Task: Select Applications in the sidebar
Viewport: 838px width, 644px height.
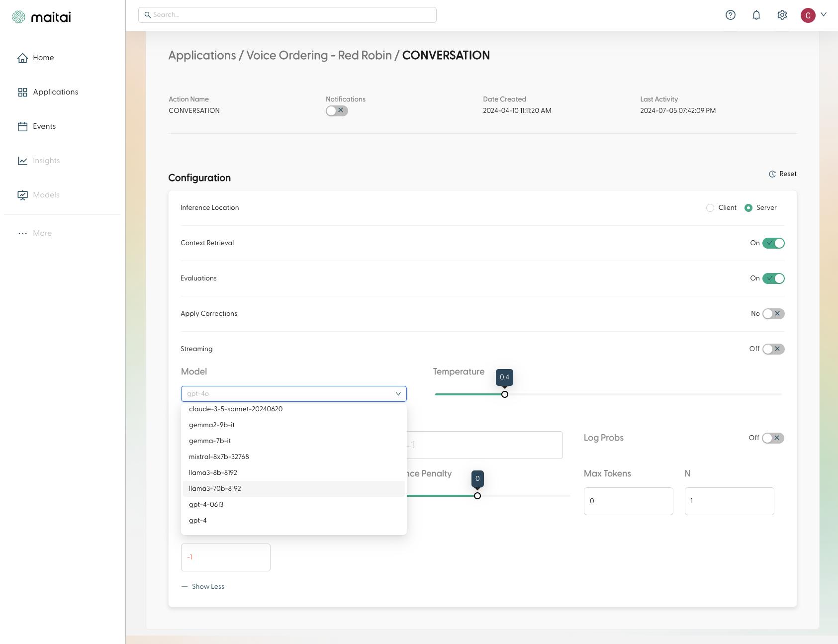Action: [x=55, y=92]
